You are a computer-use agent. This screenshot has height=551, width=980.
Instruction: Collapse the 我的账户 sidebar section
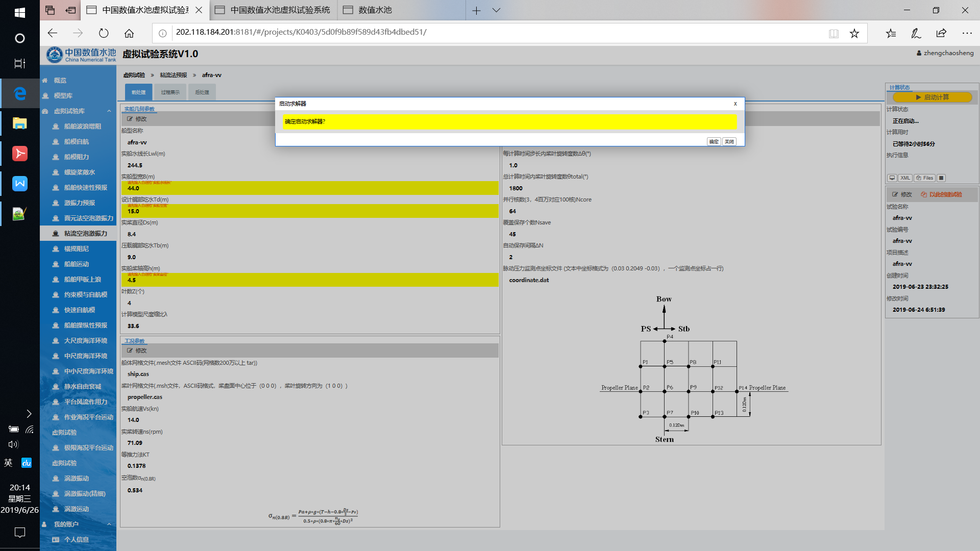tap(109, 524)
